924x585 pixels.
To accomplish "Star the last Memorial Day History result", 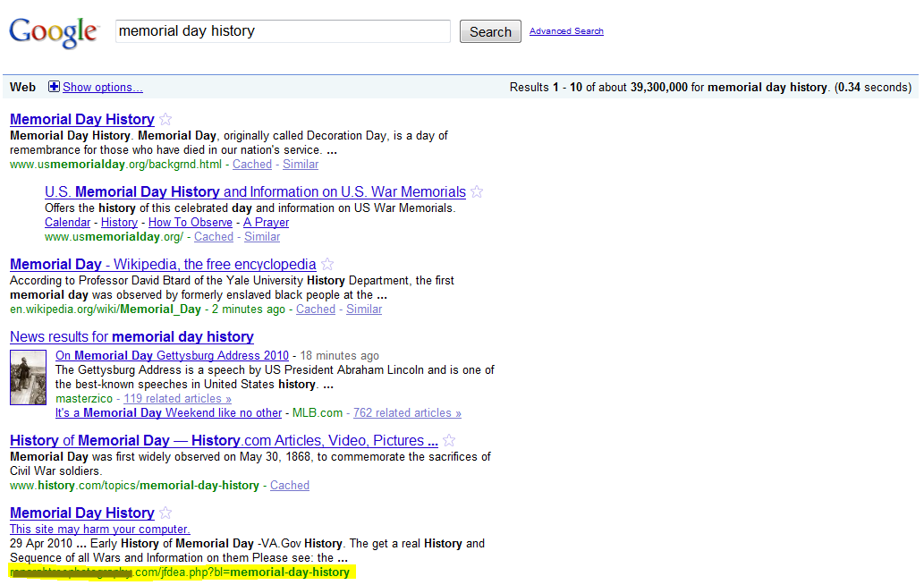I will click(165, 513).
